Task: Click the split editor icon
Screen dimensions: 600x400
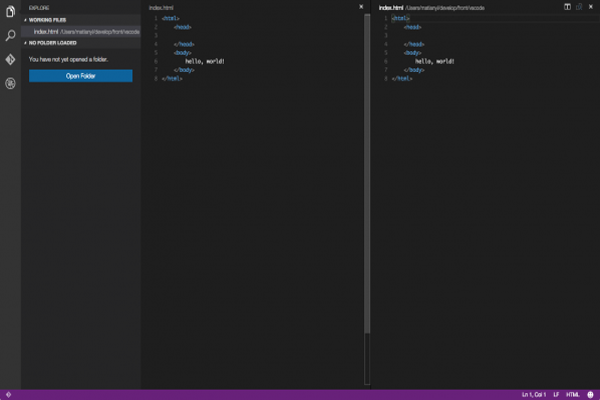Action: [x=567, y=6]
